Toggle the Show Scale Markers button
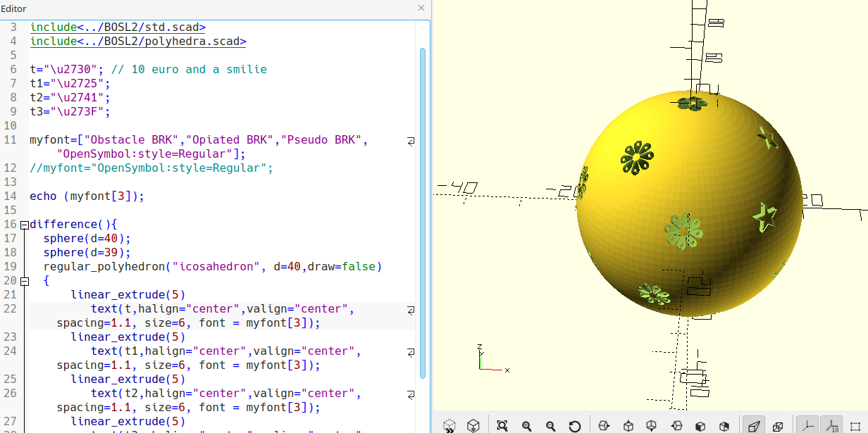 coord(831,426)
